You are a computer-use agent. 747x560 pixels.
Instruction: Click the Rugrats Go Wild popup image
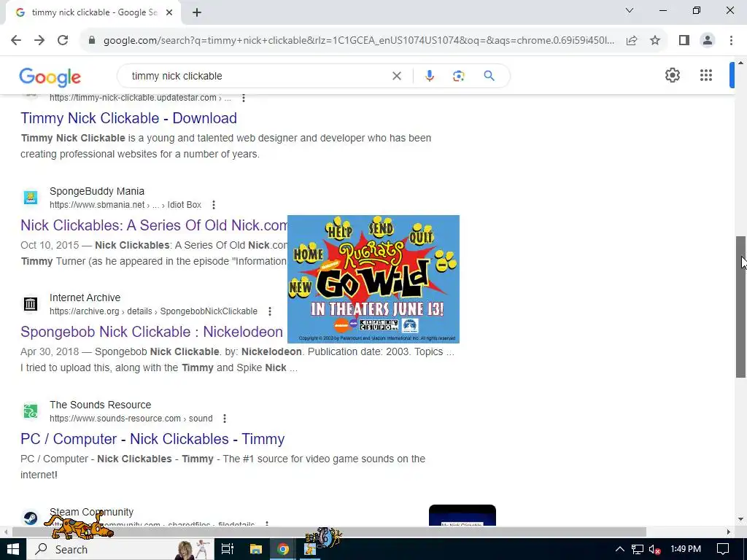click(373, 279)
